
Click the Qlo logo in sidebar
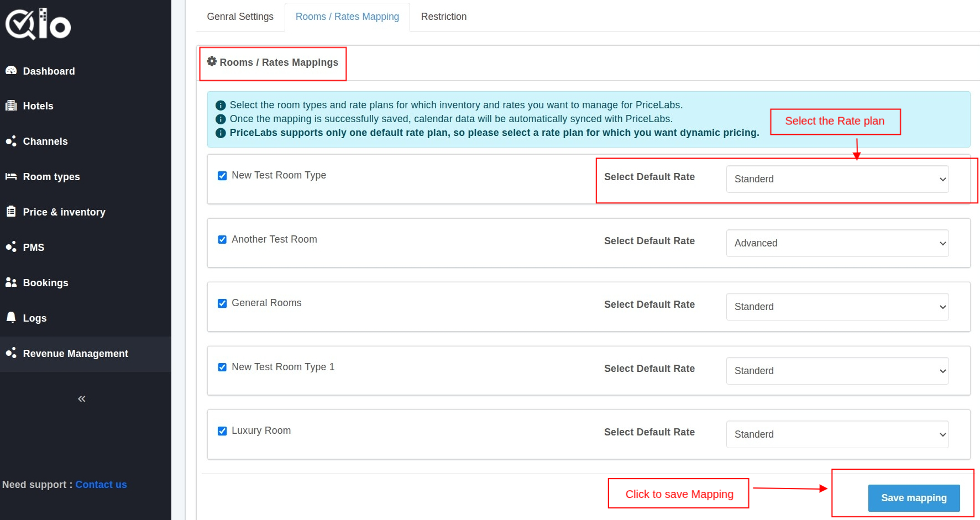pos(38,24)
